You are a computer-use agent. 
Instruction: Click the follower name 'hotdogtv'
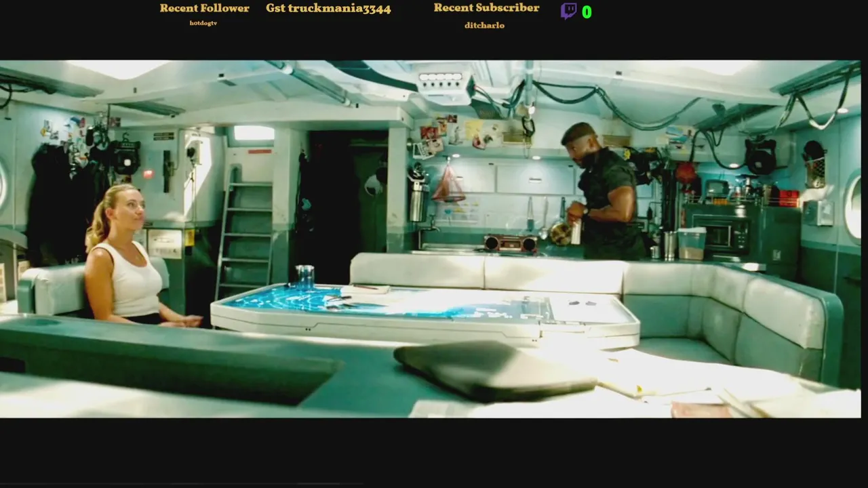pos(203,23)
